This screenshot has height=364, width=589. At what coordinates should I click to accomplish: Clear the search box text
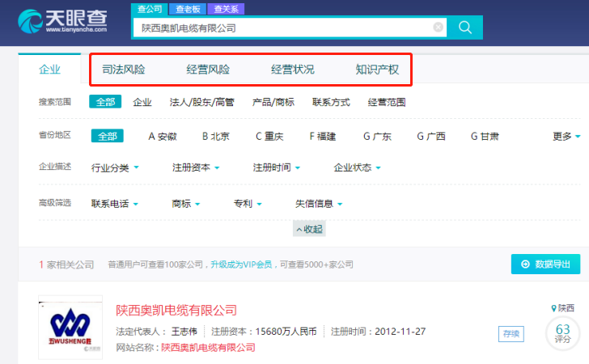(x=438, y=27)
